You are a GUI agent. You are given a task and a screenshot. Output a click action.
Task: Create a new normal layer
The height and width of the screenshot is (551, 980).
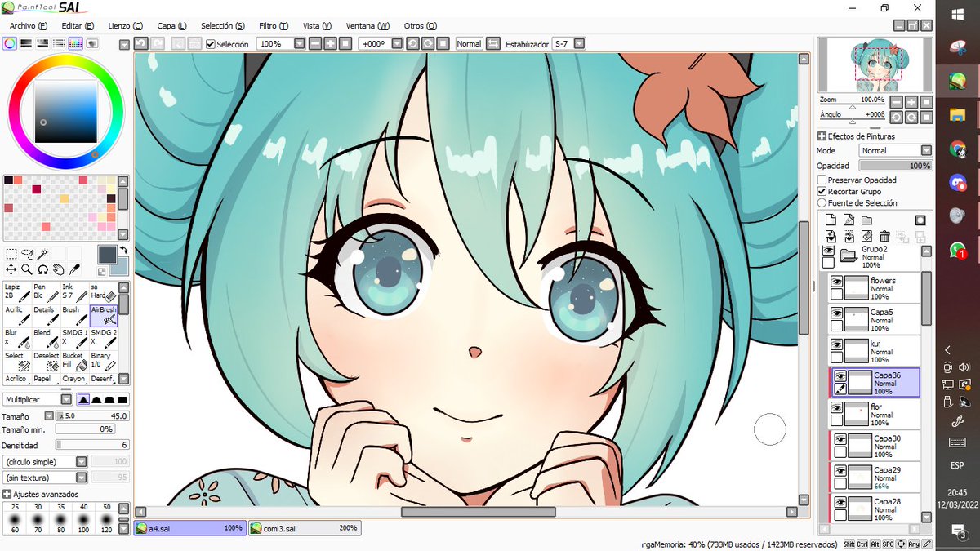pos(831,220)
